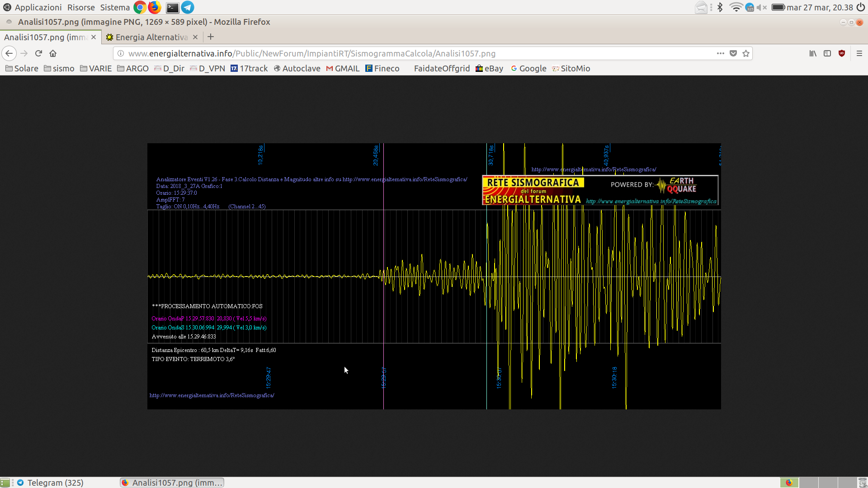Viewport: 868px width, 488px height.
Task: Go to the Firefox home page
Action: [53, 53]
